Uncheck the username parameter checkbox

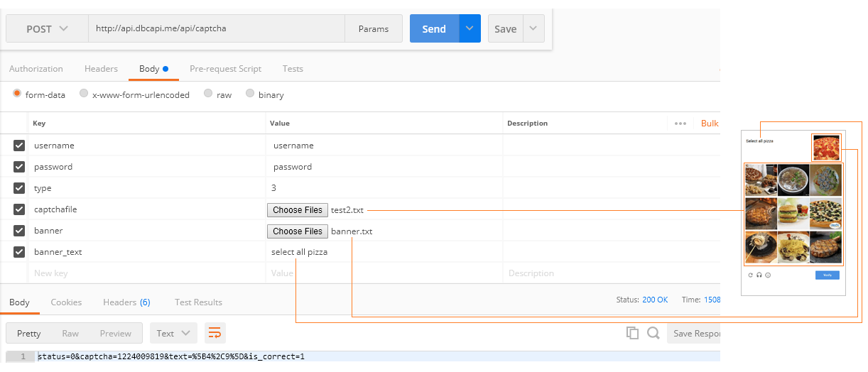19,146
